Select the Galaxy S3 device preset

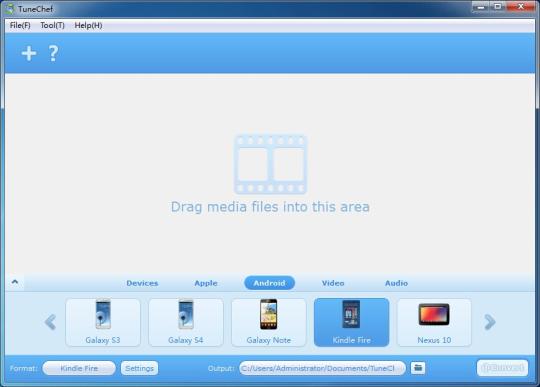(103, 322)
